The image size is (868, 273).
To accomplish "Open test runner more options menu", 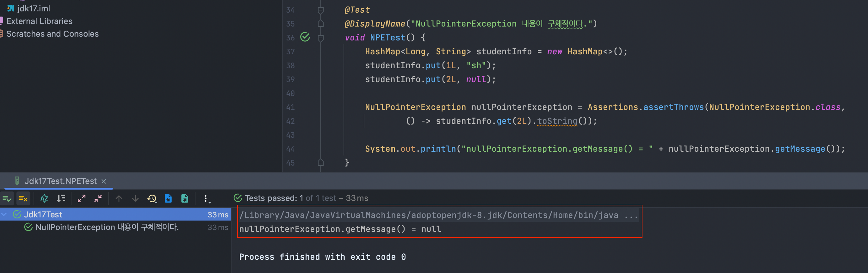I will (207, 199).
